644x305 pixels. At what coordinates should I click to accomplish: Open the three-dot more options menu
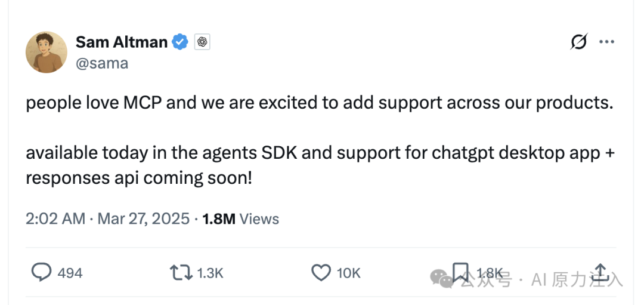606,42
